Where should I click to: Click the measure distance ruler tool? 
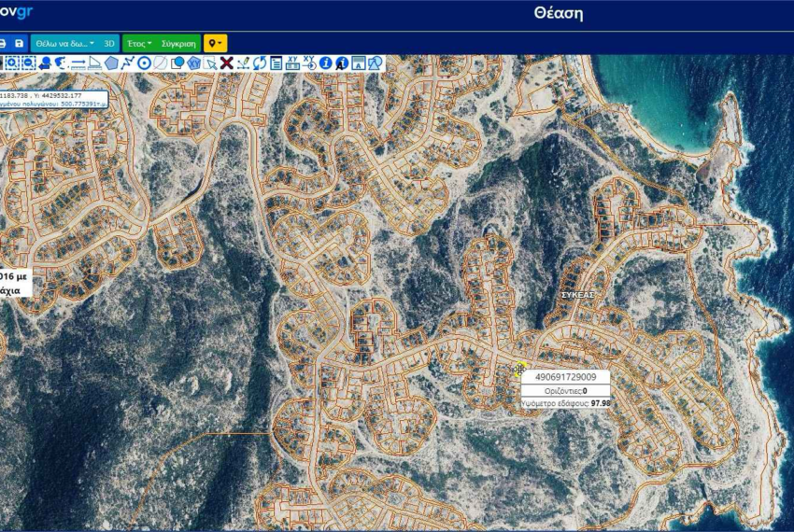point(78,63)
